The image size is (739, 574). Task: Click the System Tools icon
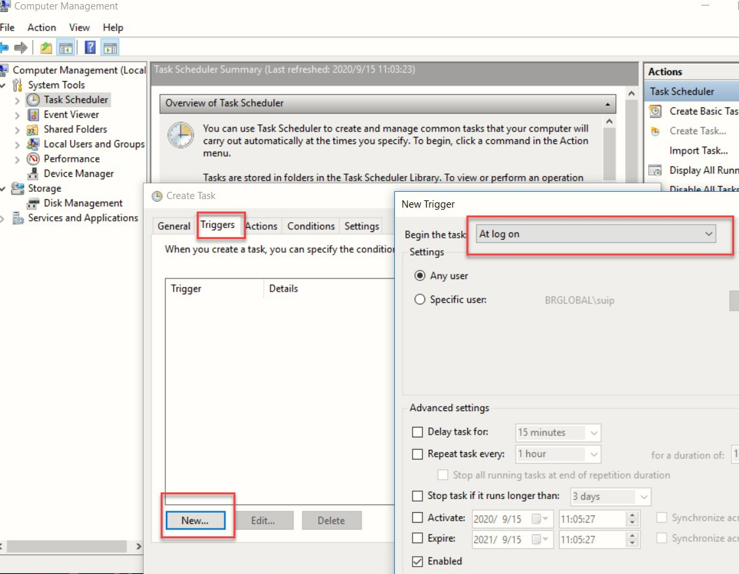tap(17, 85)
